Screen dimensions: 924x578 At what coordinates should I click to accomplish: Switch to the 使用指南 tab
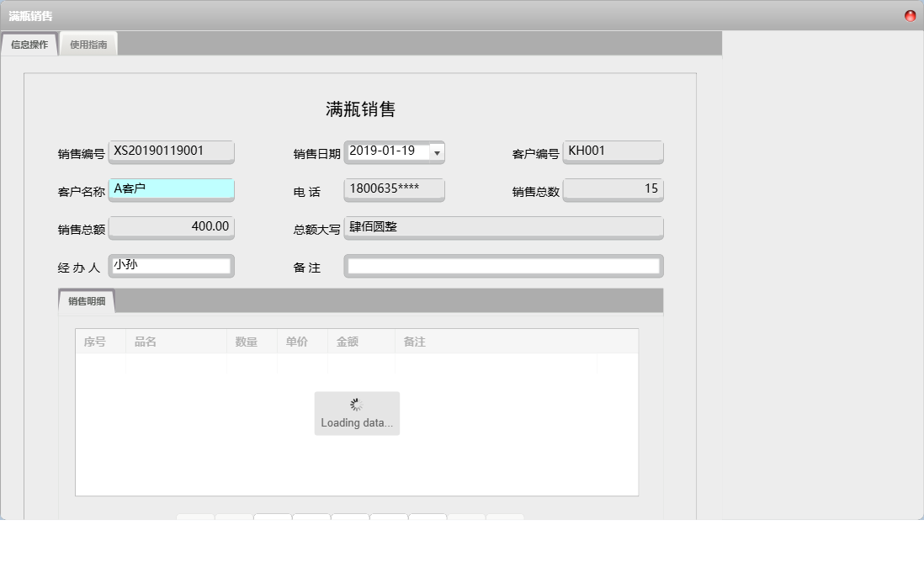click(88, 44)
